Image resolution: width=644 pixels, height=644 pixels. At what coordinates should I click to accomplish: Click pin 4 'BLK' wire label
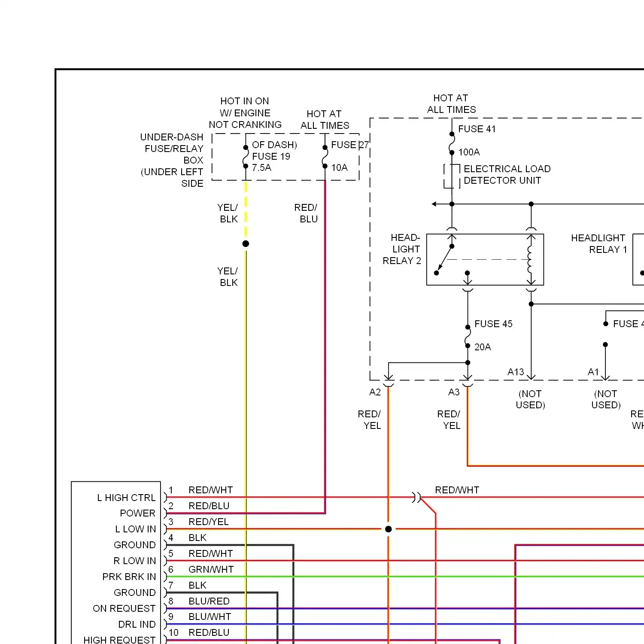(197, 538)
